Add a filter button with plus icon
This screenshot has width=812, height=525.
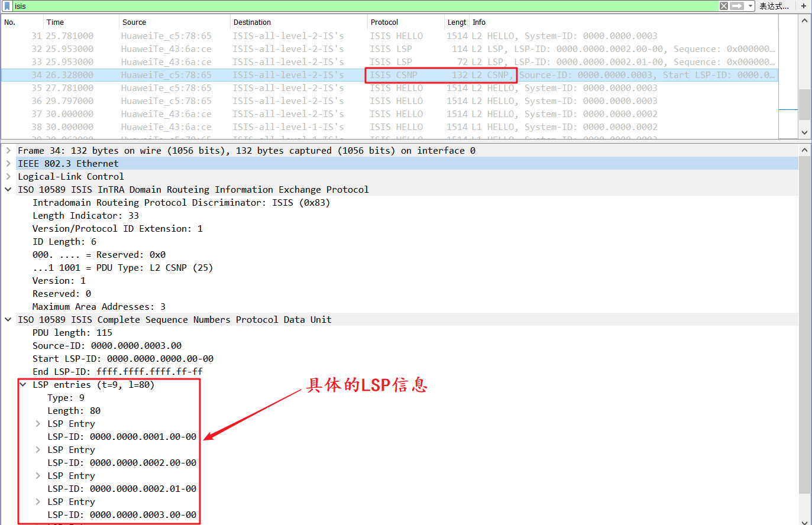[804, 6]
